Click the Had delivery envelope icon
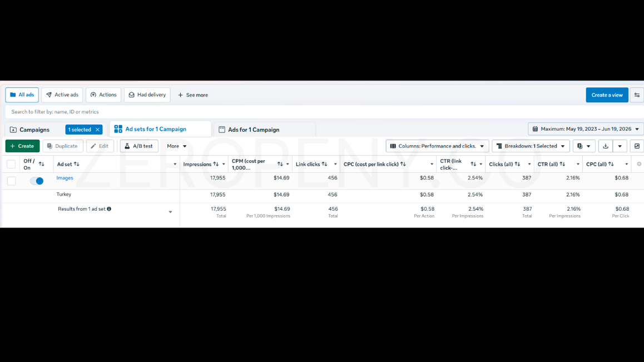 point(131,95)
